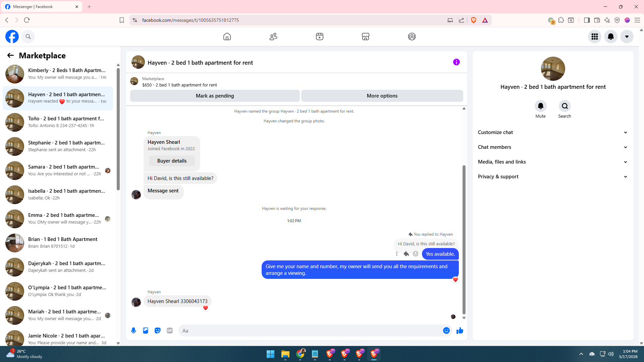Image resolution: width=644 pixels, height=362 pixels.
Task: Open the Dajerykah apartment conversation
Action: pos(58,267)
